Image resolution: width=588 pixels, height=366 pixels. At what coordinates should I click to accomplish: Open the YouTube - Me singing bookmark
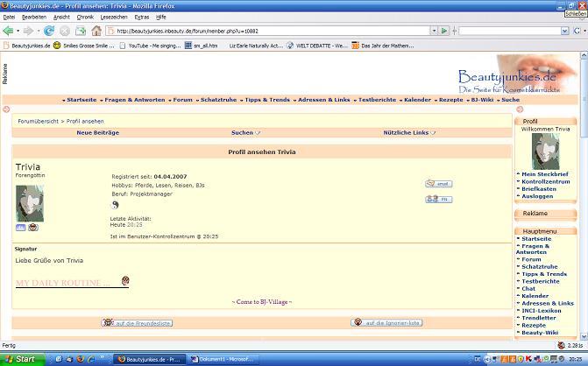[150, 46]
